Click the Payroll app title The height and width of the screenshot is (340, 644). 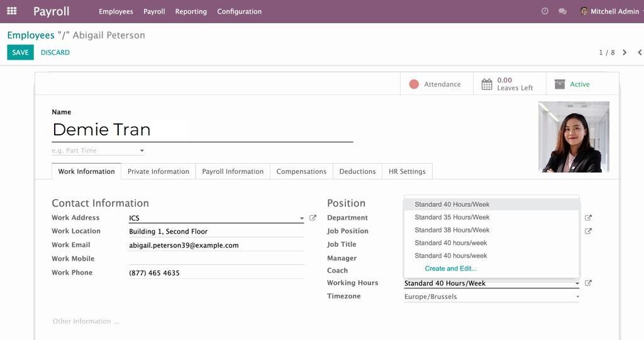click(52, 11)
